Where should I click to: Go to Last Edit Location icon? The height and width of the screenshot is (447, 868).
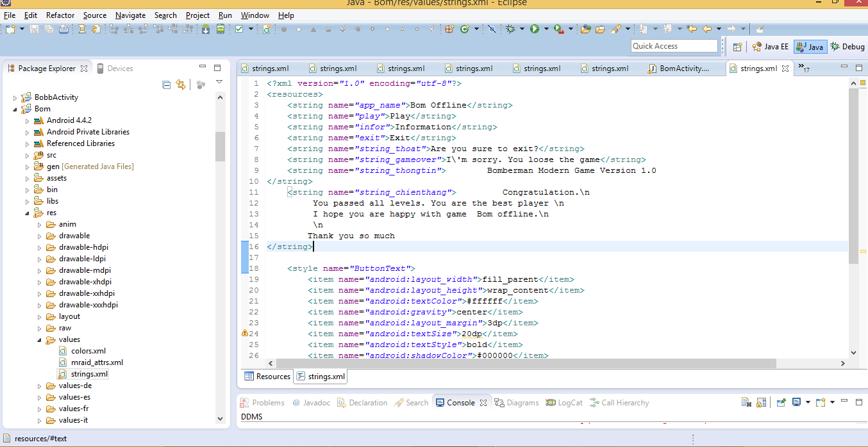691,29
